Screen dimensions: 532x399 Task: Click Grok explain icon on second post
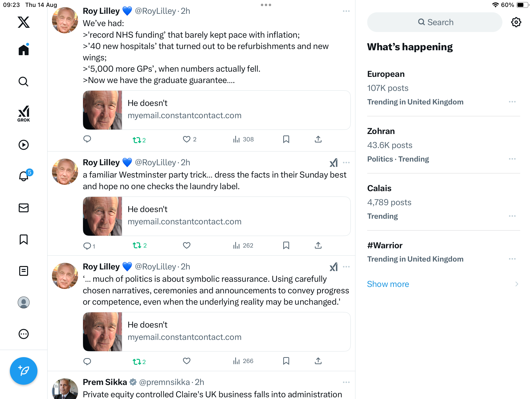click(333, 163)
